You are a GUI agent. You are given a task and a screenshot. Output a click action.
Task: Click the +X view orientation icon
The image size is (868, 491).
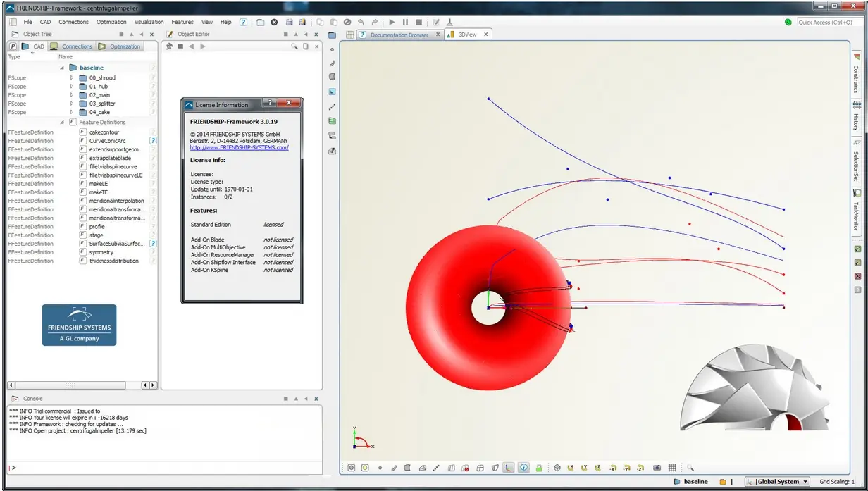click(x=571, y=468)
